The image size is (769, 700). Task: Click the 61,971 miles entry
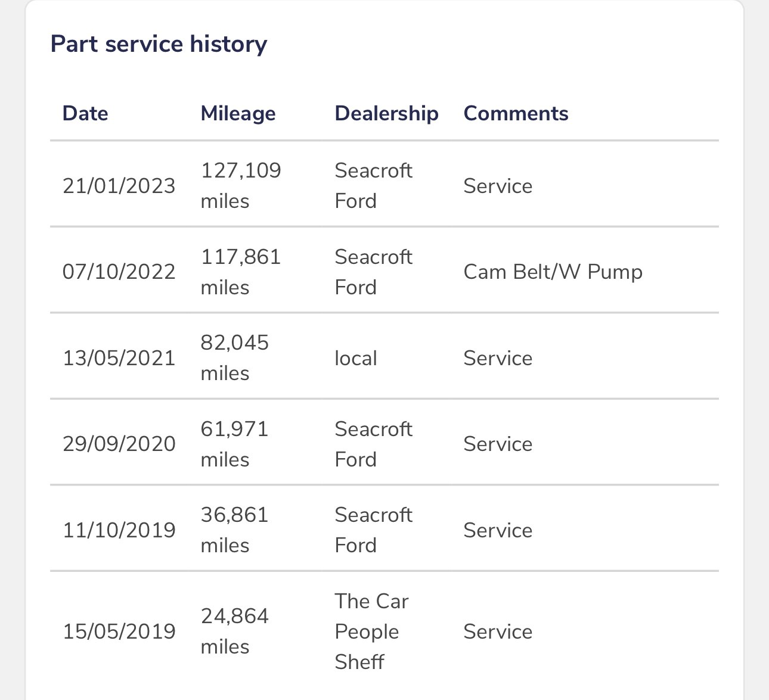coord(235,444)
